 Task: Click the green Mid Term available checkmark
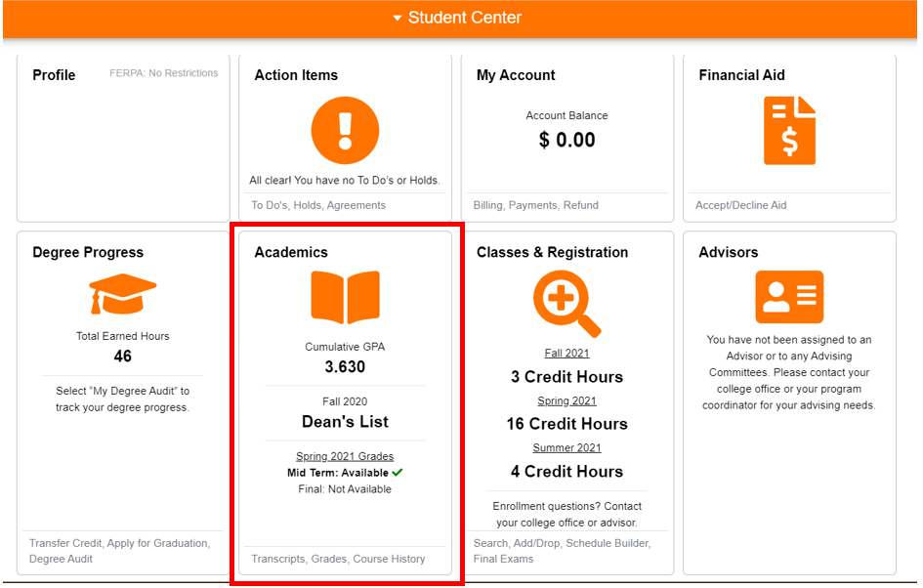pyautogui.click(x=398, y=473)
